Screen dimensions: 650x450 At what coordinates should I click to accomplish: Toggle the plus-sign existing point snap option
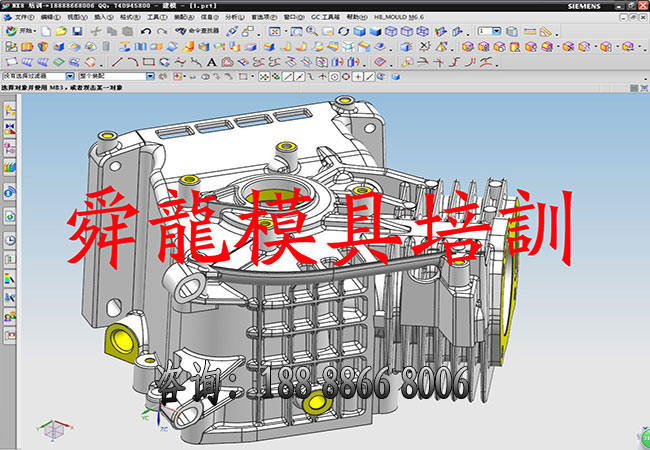click(x=358, y=77)
